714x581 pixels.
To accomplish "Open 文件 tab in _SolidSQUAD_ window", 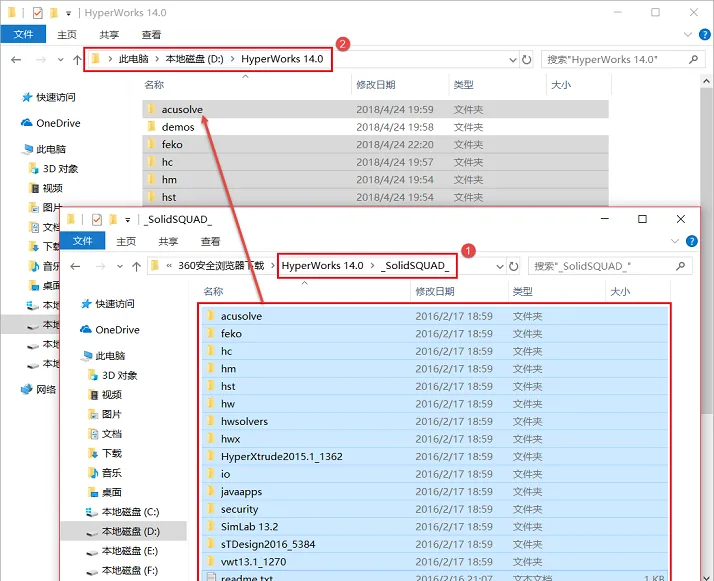I will [x=82, y=241].
